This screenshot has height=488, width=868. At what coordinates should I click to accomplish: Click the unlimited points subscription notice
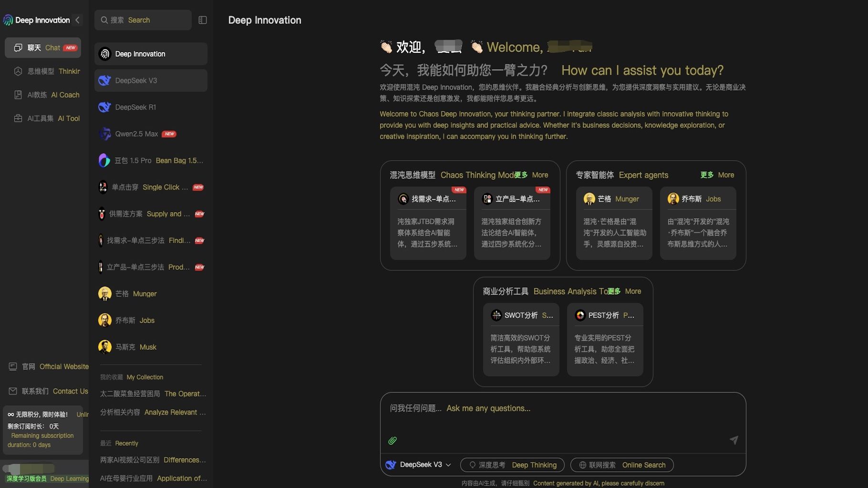[x=43, y=429]
